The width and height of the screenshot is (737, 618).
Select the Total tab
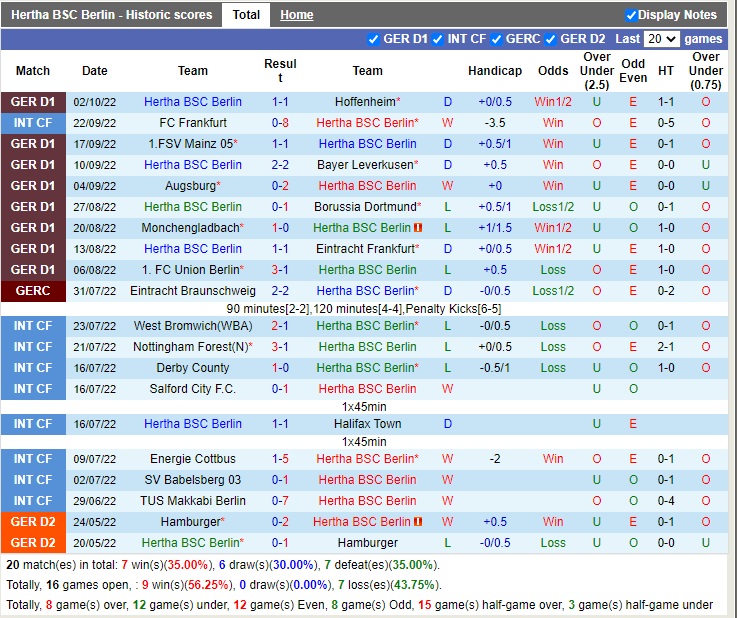pos(246,15)
